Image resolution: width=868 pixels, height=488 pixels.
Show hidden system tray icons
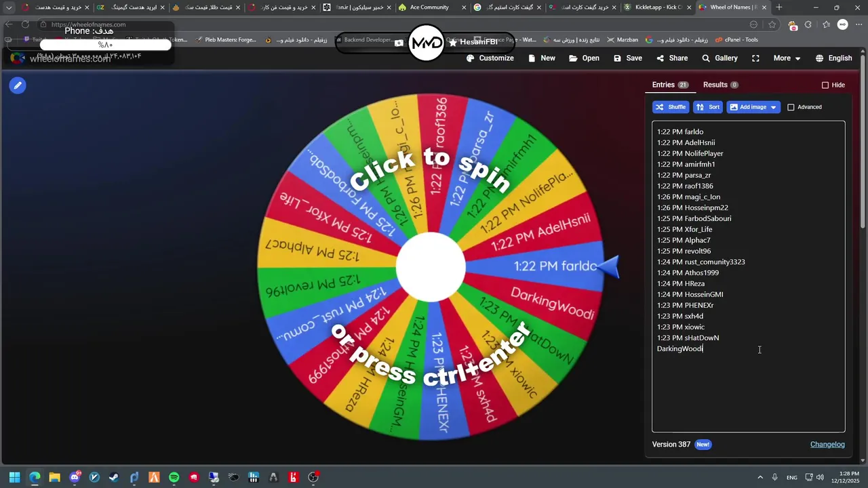point(759,477)
